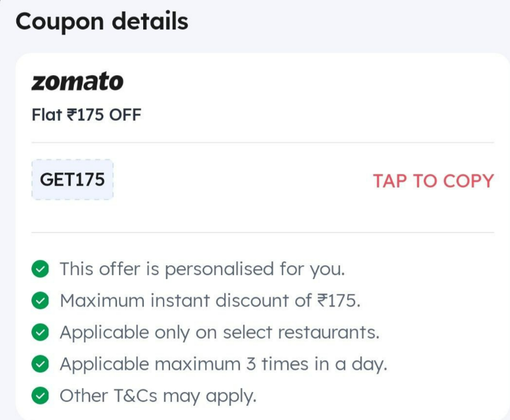The height and width of the screenshot is (420, 510).
Task: Click checkmark icon beside select restaurants line
Action: point(40,332)
